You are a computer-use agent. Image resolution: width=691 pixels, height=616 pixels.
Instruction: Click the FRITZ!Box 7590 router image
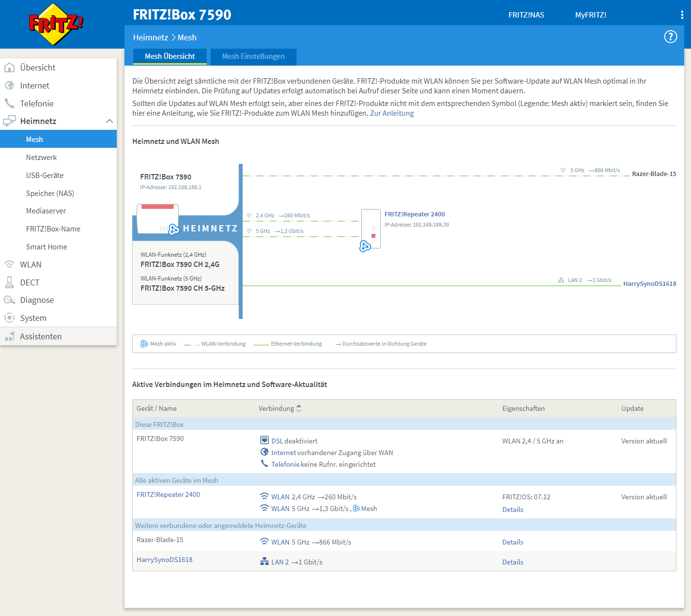158,219
